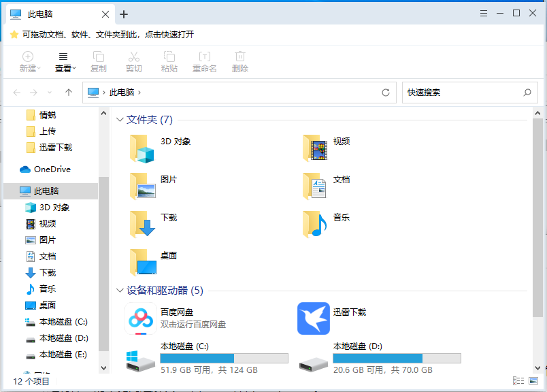
Task: Click the C: drive capacity bar
Action: tap(225, 357)
